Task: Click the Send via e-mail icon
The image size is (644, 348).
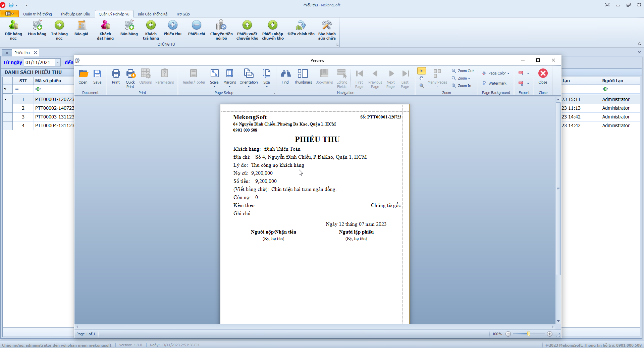Action: tap(521, 83)
